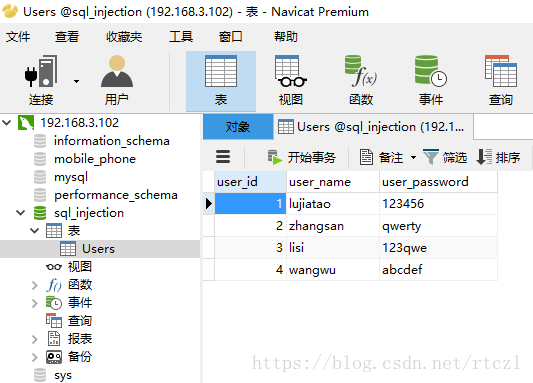Collapse the 表 tables tree node
This screenshot has height=383, width=533.
(x=34, y=231)
